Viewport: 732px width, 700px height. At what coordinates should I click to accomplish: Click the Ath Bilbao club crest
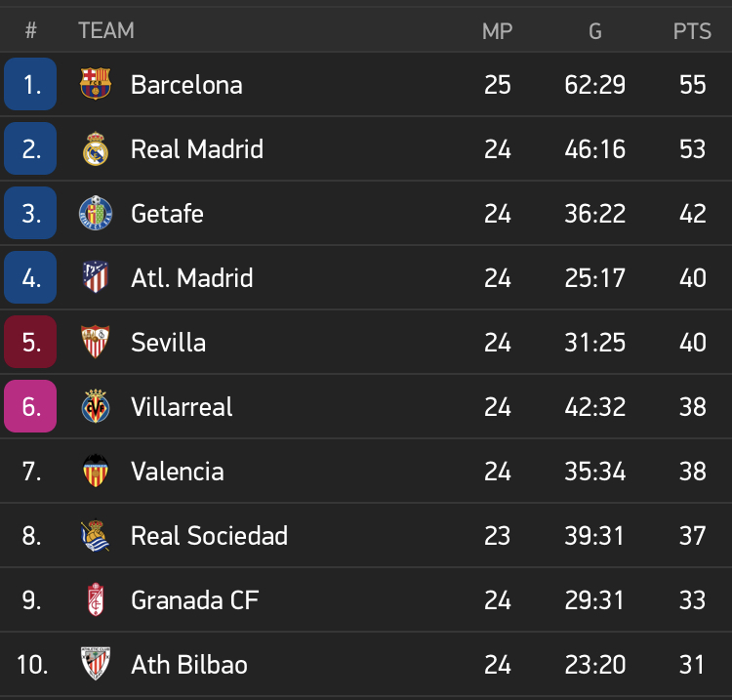tap(96, 664)
